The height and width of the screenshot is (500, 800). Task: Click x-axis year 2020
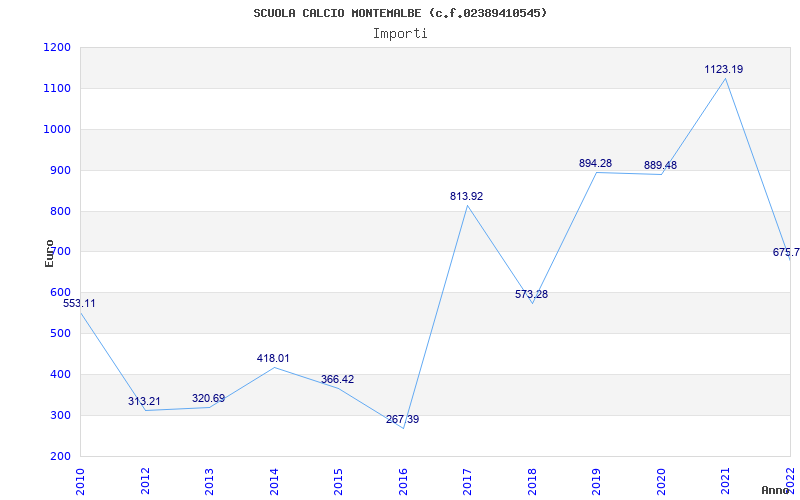coord(661,482)
